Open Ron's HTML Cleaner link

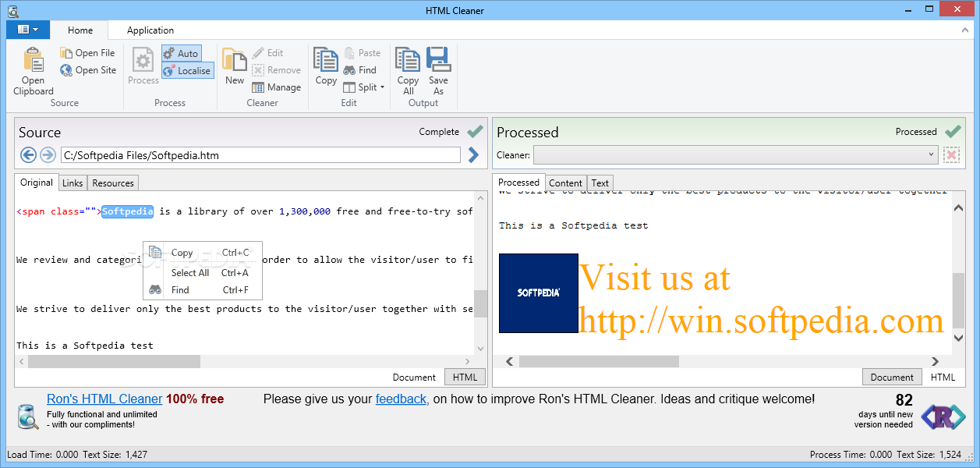tap(104, 399)
